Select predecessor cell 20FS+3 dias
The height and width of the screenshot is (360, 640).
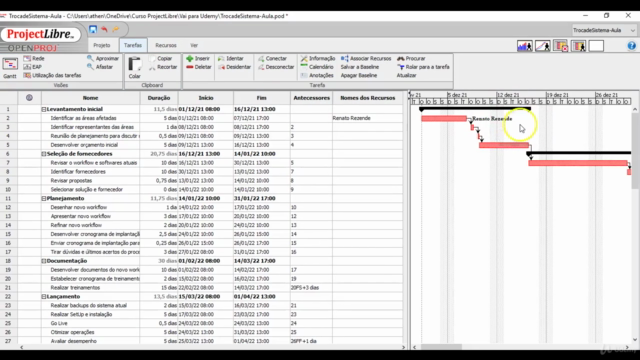(311, 288)
